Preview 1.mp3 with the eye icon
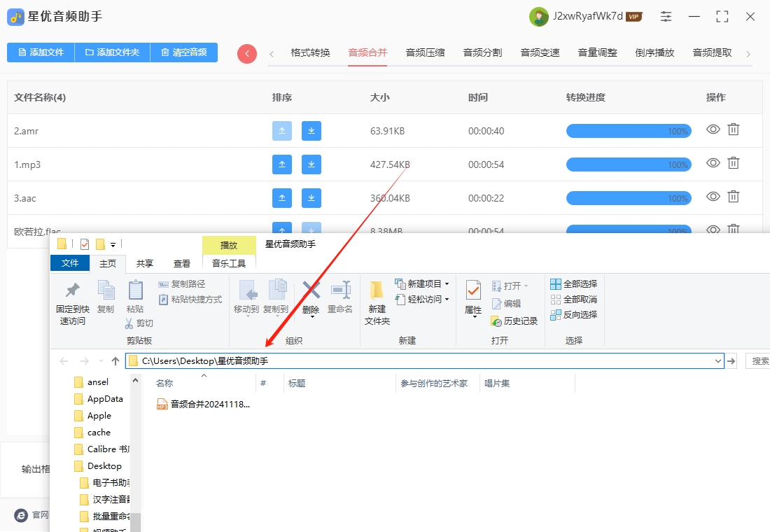Image resolution: width=770 pixels, height=532 pixels. coord(713,162)
